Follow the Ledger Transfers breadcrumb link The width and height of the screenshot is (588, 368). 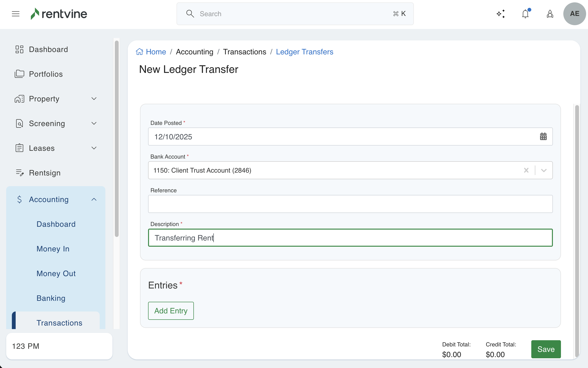(x=304, y=52)
